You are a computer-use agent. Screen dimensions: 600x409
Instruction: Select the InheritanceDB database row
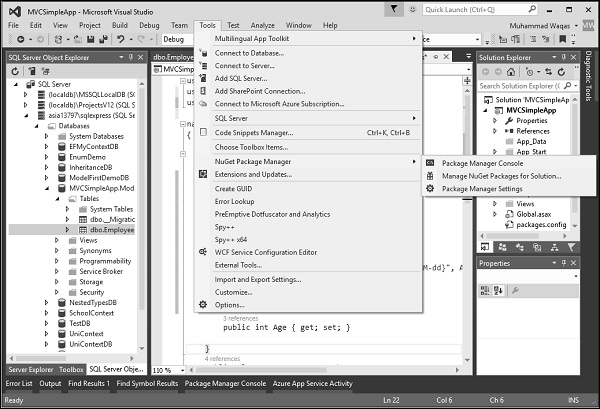tap(91, 167)
